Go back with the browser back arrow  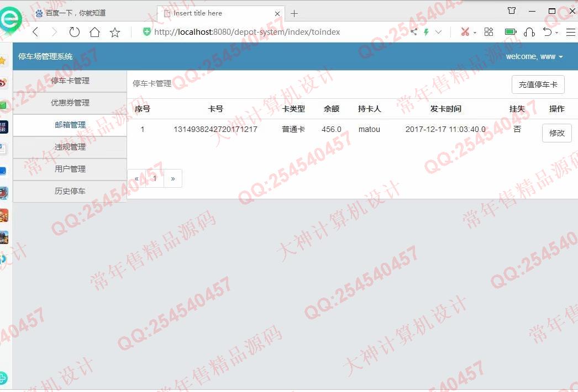pyautogui.click(x=35, y=32)
